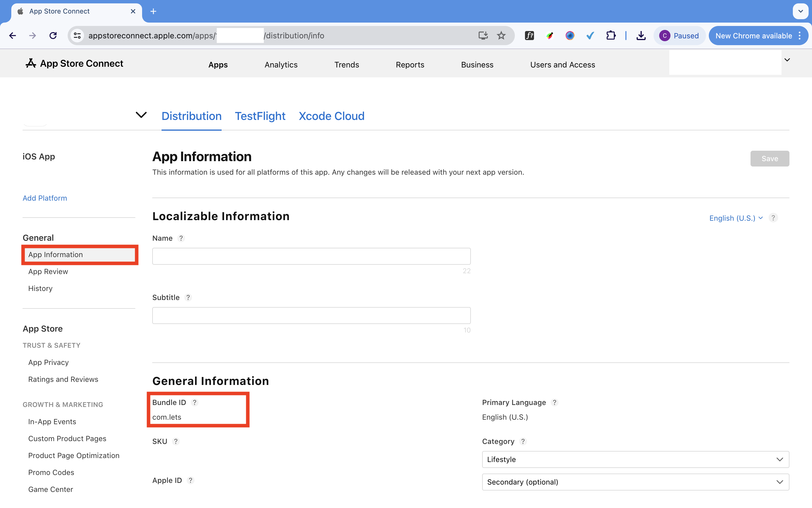Switch to the Distribution tab
Screen dimensions: 812x508
coord(192,116)
